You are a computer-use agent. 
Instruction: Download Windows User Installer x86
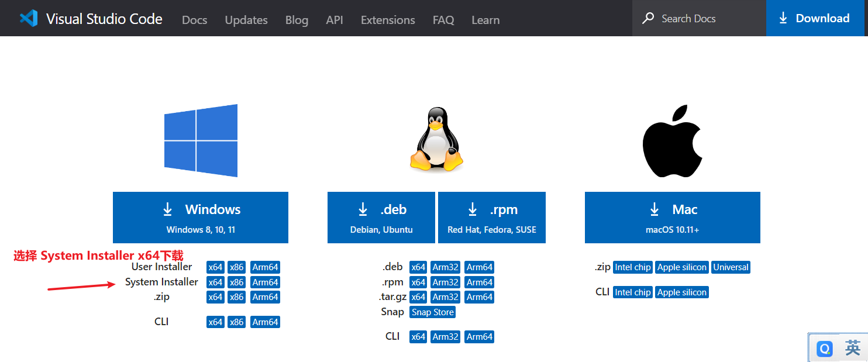point(236,267)
